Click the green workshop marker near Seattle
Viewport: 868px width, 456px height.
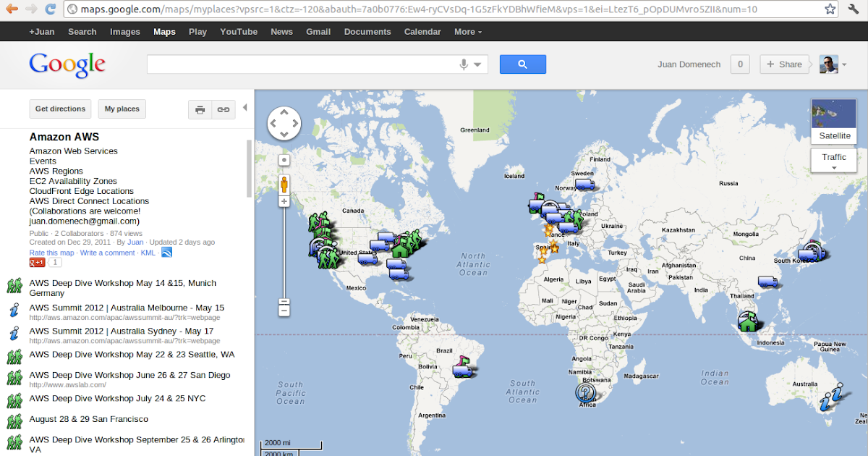(315, 217)
